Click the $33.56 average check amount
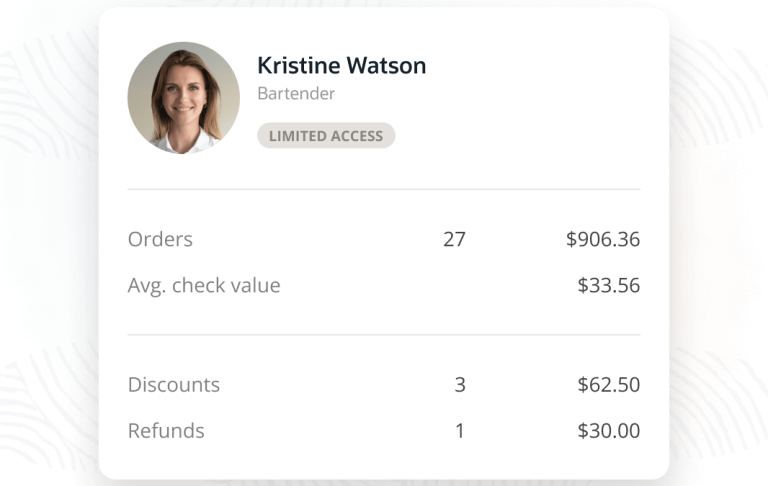 click(x=608, y=286)
